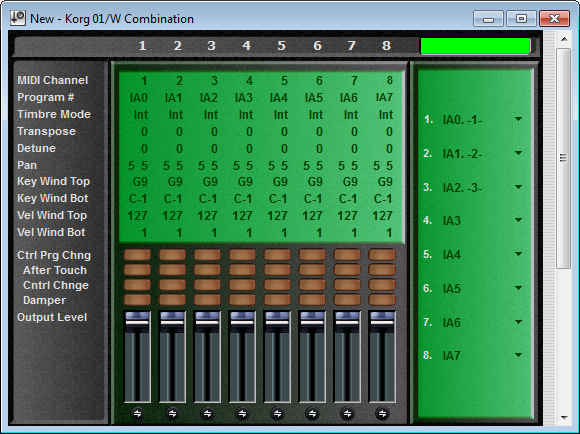Open the program dropdown for 3. IA2. -3-

[518, 187]
